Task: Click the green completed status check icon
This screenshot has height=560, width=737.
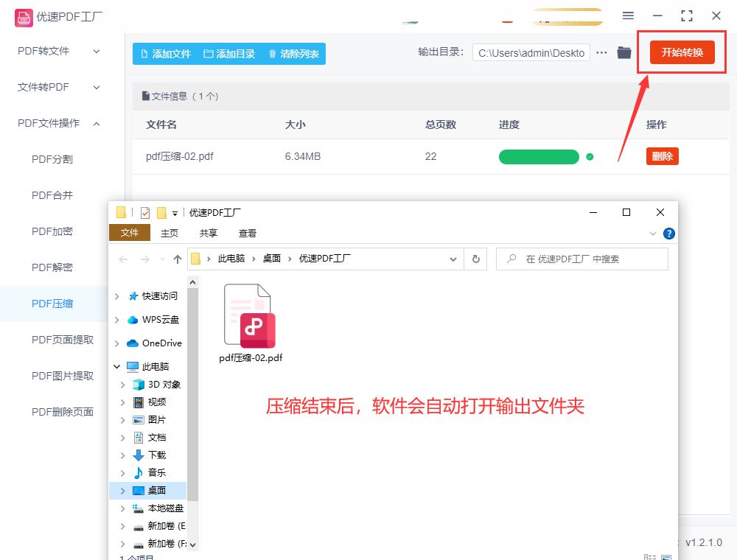Action: [x=590, y=157]
